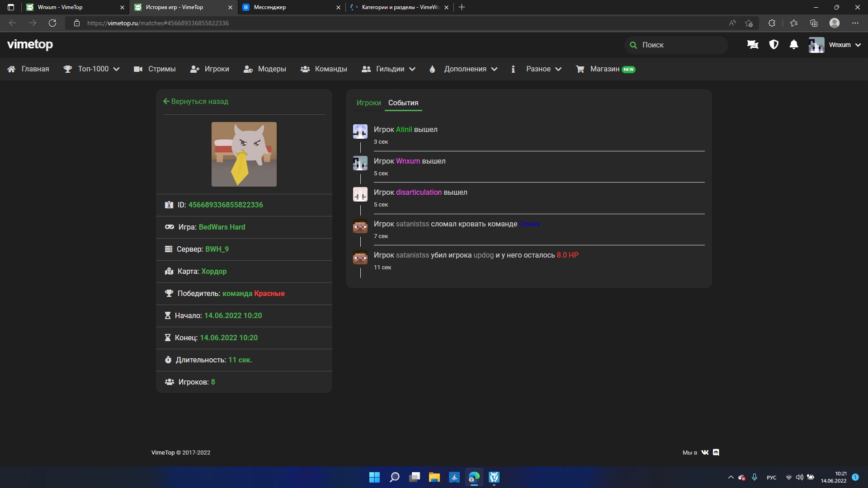This screenshot has width=868, height=488.
Task: Add page to favorites star icon
Action: 749,23
